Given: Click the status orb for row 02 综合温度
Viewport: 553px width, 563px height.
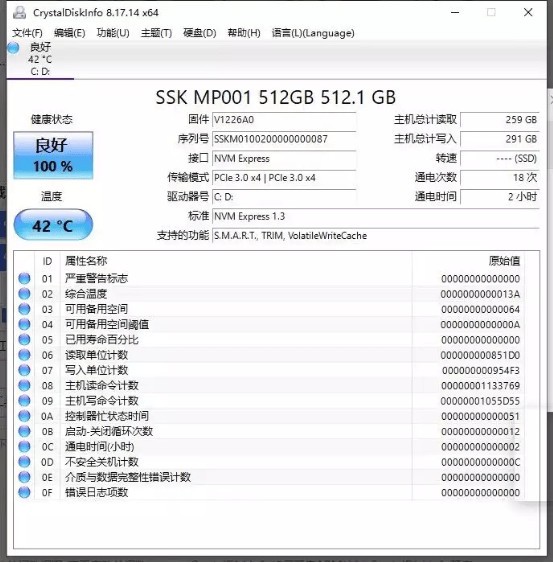Looking at the screenshot, I should tap(24, 294).
